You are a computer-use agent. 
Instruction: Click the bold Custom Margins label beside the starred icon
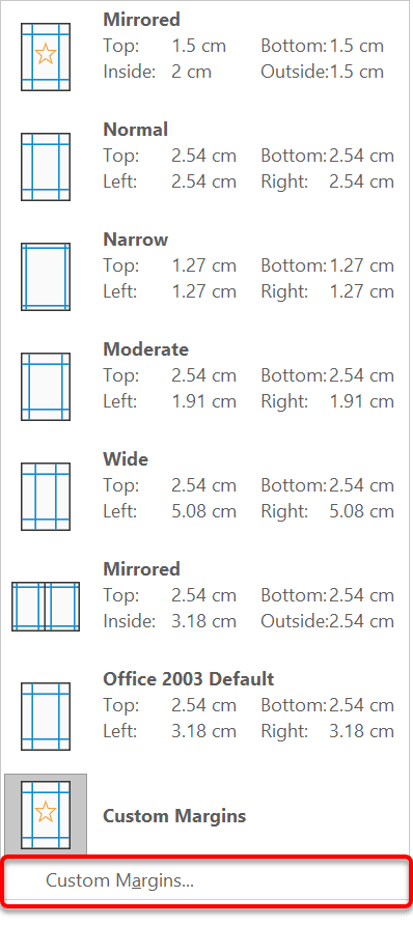pos(174,816)
